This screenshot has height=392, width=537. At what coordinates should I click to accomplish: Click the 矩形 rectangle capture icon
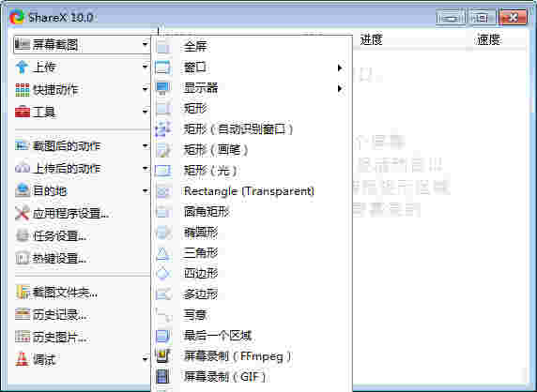(x=162, y=109)
